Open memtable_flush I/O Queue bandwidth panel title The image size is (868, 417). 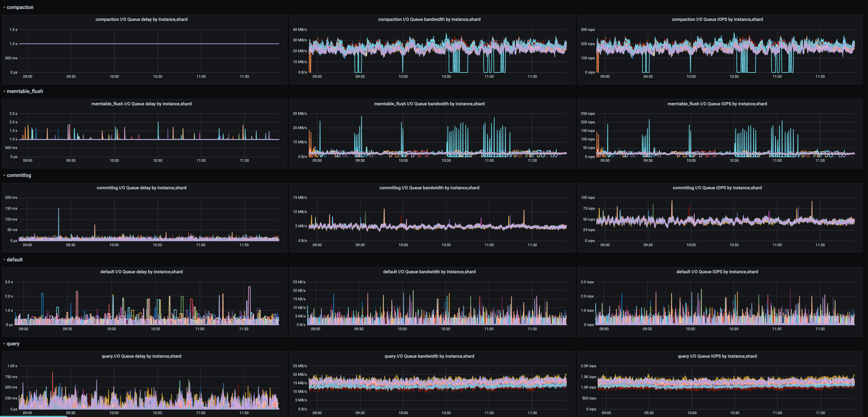click(x=429, y=104)
